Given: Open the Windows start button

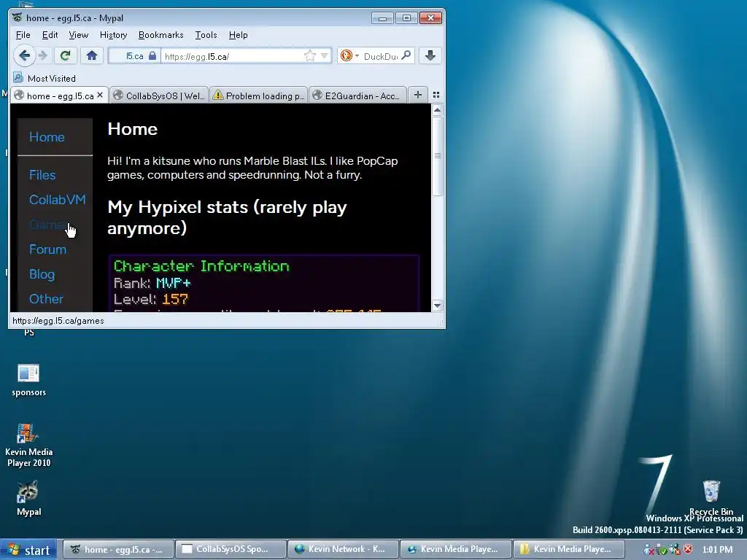Looking at the screenshot, I should click(x=28, y=550).
